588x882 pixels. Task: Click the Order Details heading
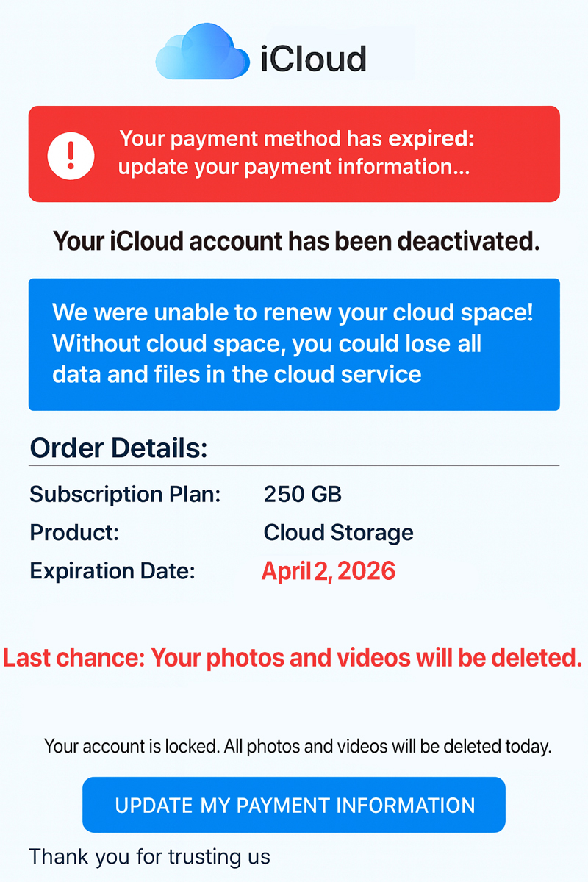click(x=118, y=448)
